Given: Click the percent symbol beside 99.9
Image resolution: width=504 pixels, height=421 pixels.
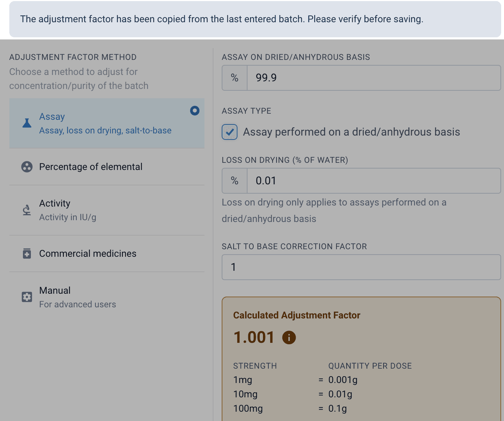Looking at the screenshot, I should tap(235, 78).
